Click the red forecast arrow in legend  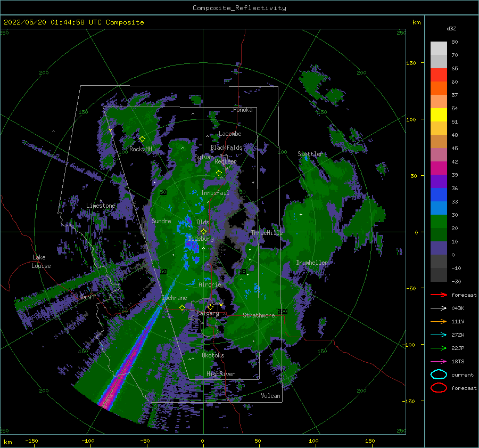coord(439,295)
